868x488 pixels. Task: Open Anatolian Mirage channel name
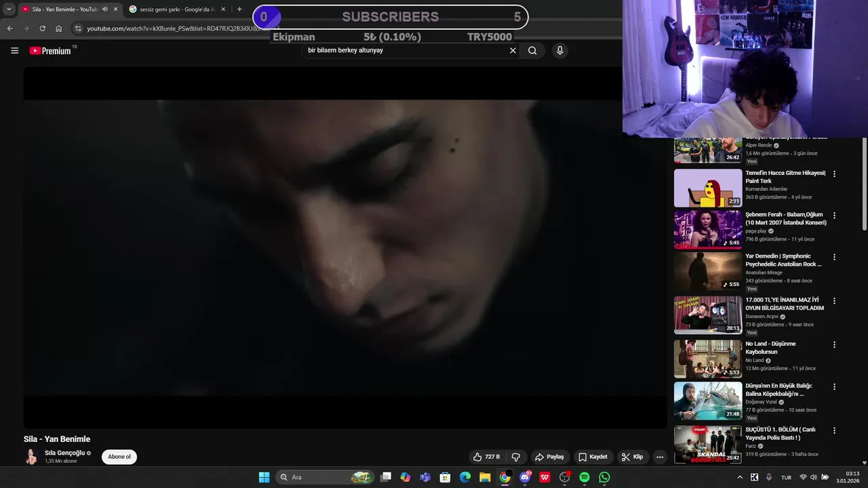pos(764,272)
